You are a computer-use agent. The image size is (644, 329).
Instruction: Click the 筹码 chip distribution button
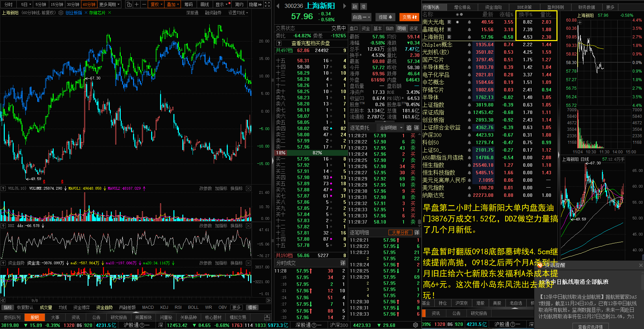[188, 4]
